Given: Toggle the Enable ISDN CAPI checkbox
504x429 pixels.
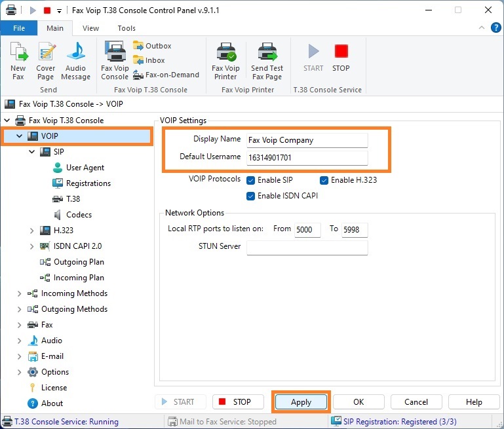Looking at the screenshot, I should 251,196.
